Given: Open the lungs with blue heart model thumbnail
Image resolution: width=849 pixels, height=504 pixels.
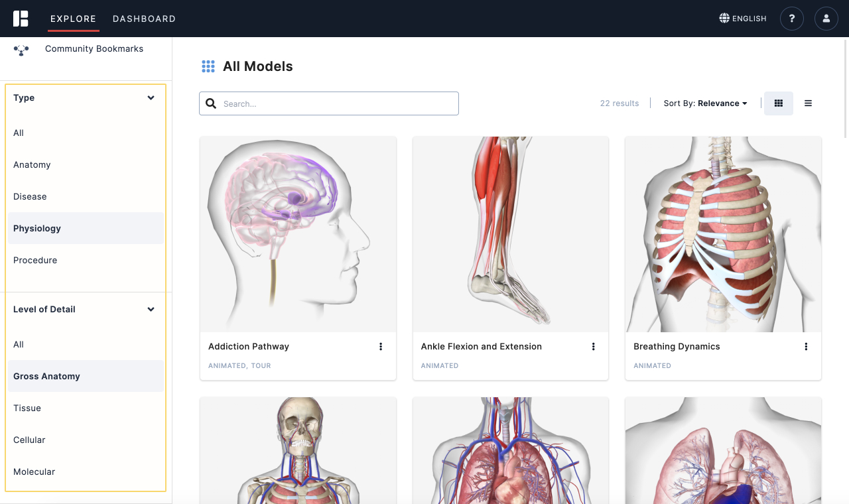Looking at the screenshot, I should click(723, 450).
